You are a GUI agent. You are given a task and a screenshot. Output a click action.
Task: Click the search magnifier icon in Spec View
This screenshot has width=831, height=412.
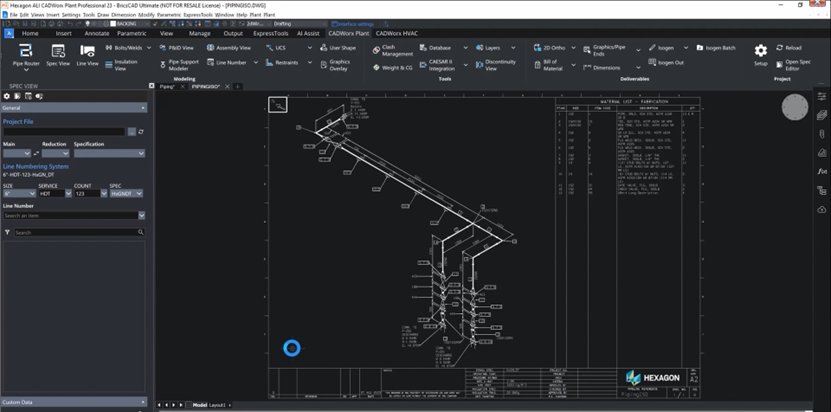140,232
